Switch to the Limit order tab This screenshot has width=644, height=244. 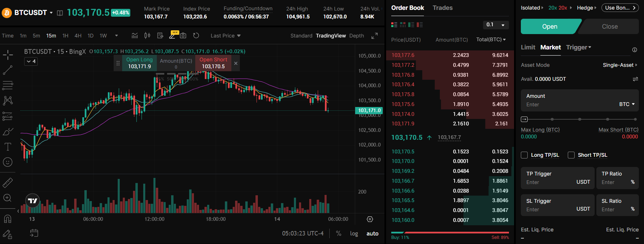528,47
